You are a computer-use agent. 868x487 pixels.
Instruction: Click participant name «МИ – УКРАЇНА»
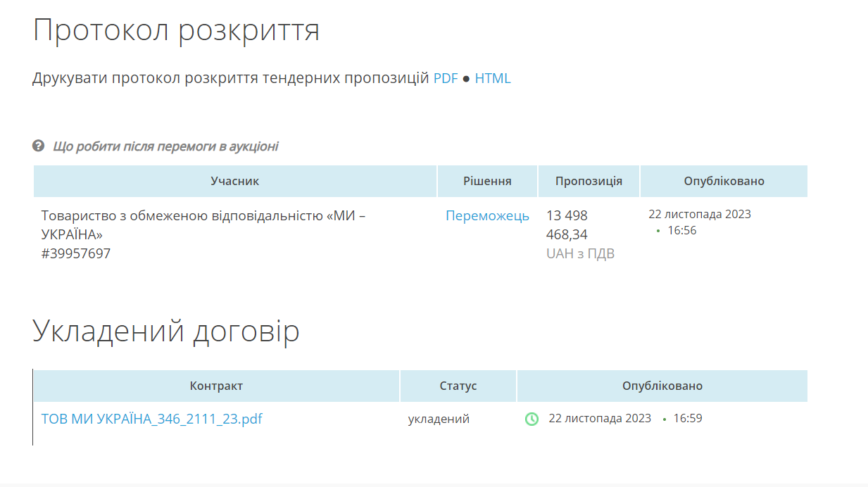(203, 224)
